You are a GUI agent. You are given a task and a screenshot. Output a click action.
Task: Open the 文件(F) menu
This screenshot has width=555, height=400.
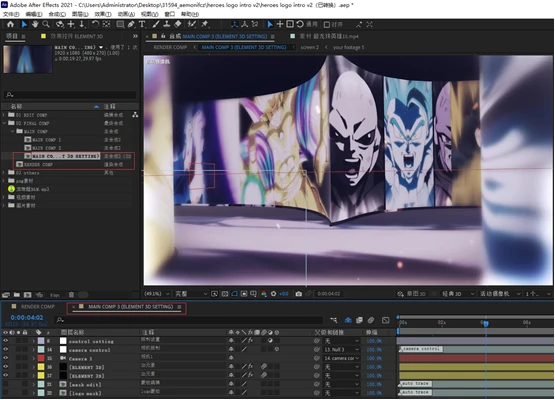pyautogui.click(x=11, y=14)
